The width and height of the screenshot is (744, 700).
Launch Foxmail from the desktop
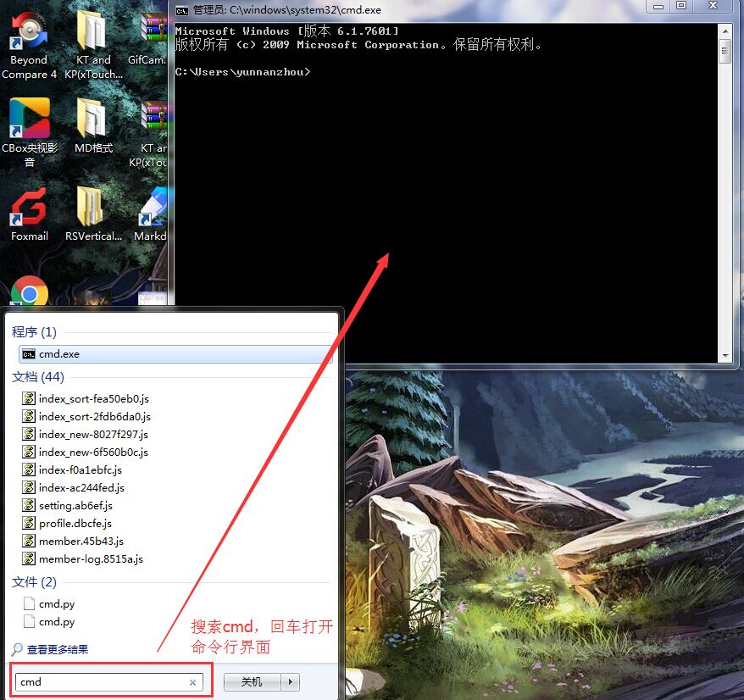30,214
